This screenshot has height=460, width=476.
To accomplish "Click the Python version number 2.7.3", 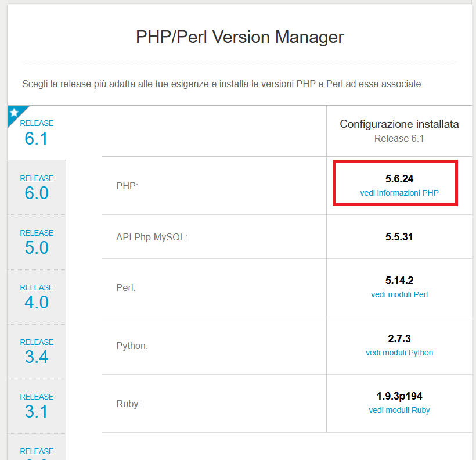I will 399,339.
